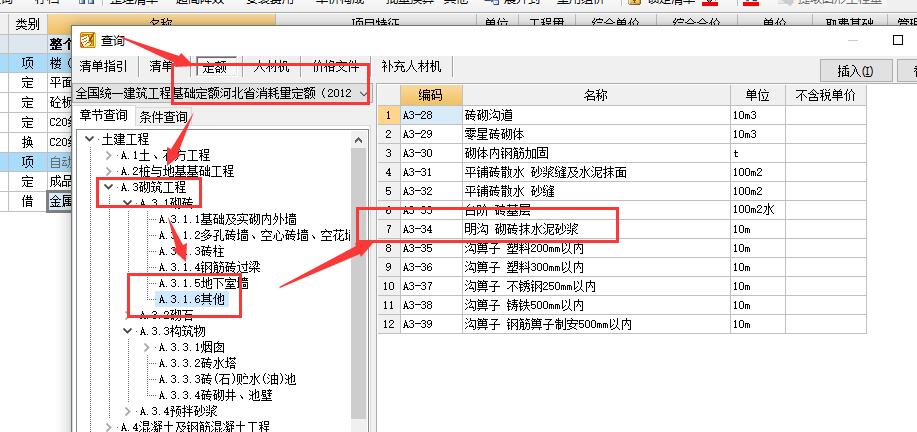The image size is (917, 432).
Task: Switch to the 清单指引 tab
Action: 103,66
